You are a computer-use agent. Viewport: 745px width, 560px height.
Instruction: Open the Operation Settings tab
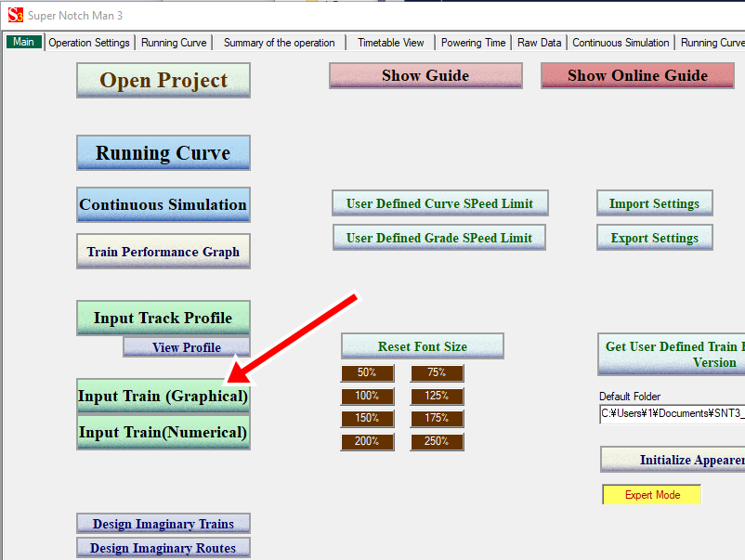89,43
